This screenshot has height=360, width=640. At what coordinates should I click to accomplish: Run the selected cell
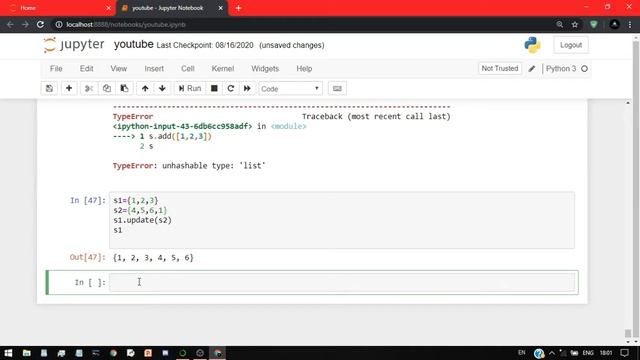point(190,89)
